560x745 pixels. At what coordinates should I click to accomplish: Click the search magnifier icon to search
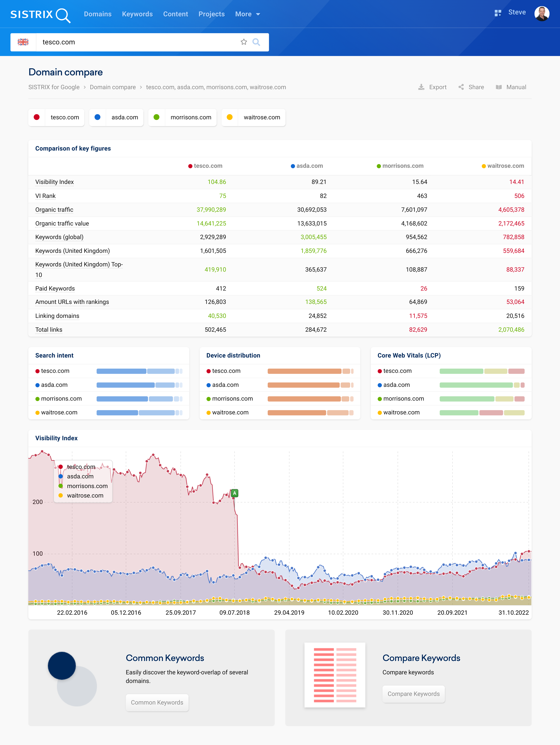(257, 42)
